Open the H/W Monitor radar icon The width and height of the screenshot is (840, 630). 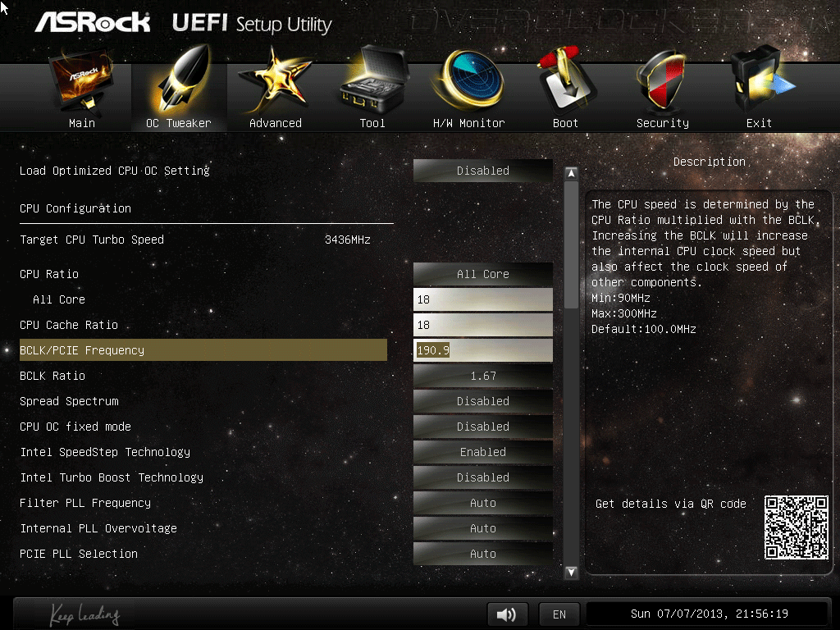(x=469, y=80)
